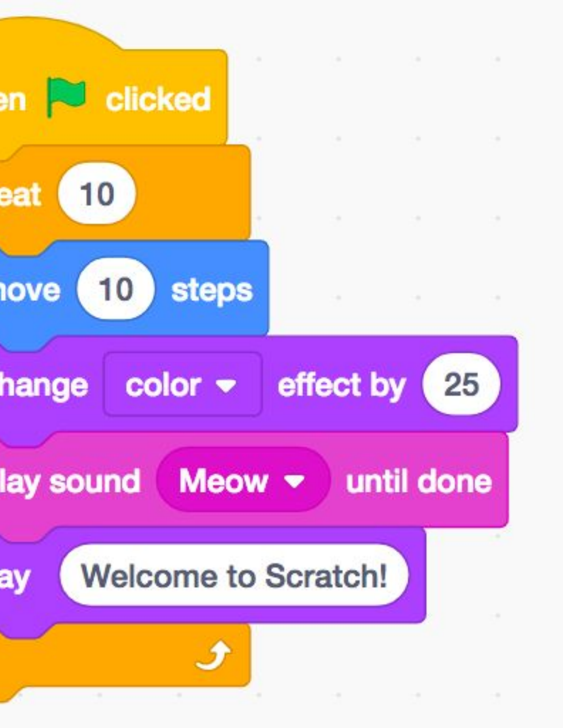
Task: Click the 'Welcome to Scratch!' text field
Action: pyautogui.click(x=234, y=576)
